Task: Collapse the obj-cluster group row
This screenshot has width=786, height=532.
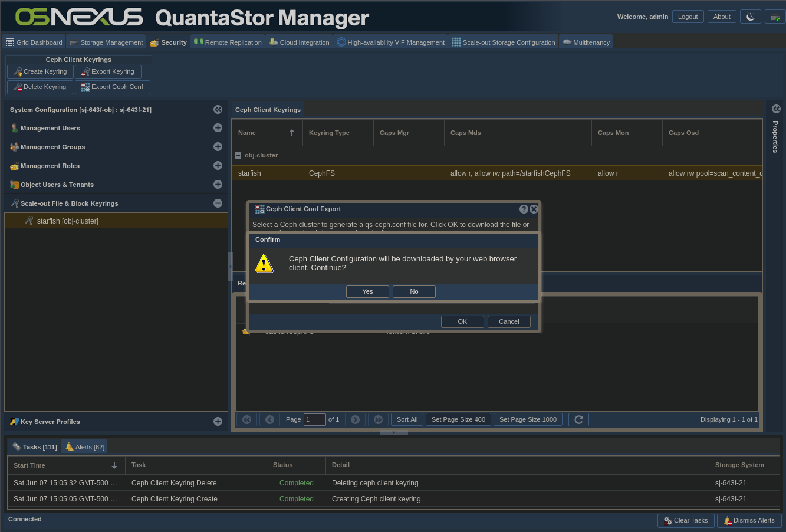Action: point(238,155)
